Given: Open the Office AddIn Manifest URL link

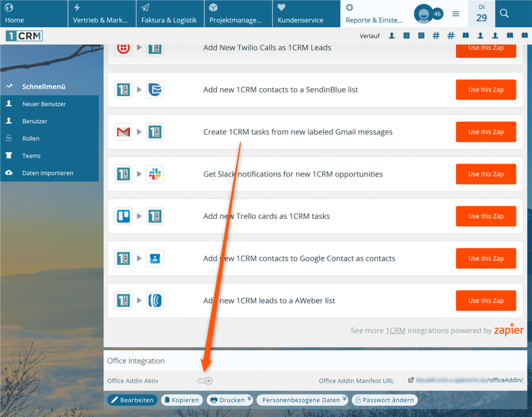Looking at the screenshot, I should tap(470, 380).
